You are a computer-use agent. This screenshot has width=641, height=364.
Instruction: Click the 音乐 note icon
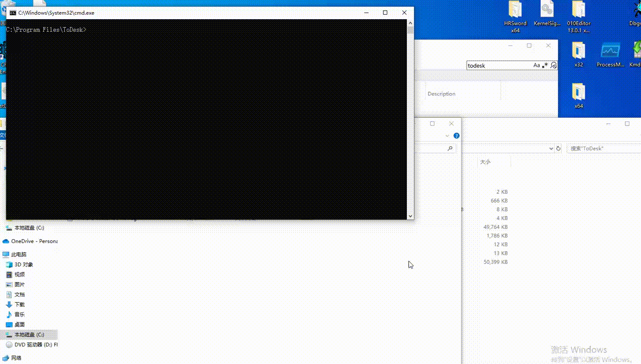pos(9,314)
